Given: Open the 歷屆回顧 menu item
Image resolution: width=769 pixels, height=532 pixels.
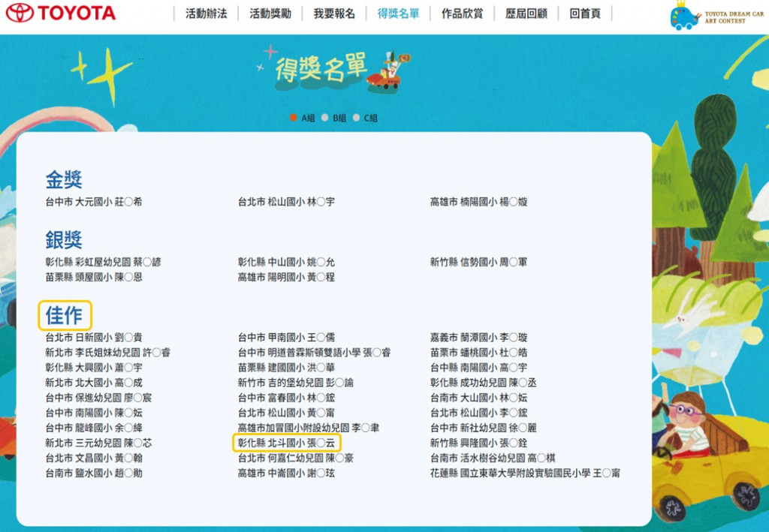Looking at the screenshot, I should [x=526, y=14].
